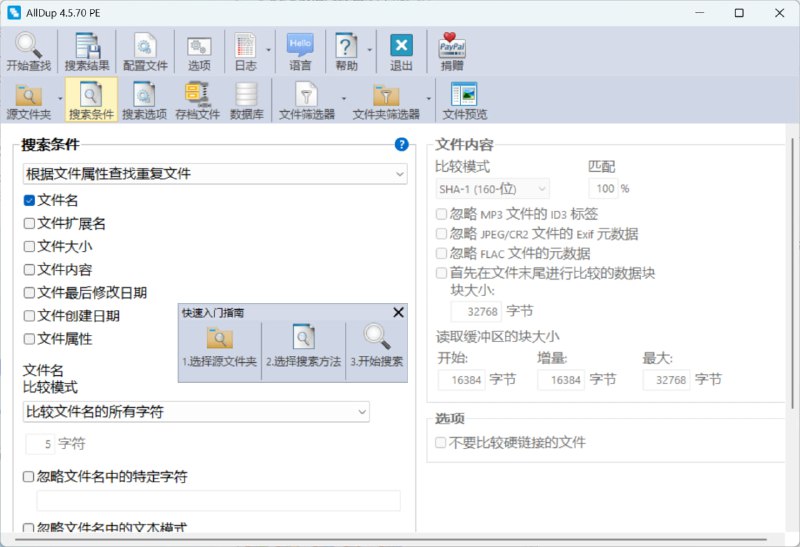Click the horizontal scrollbar at bottom

[390, 539]
